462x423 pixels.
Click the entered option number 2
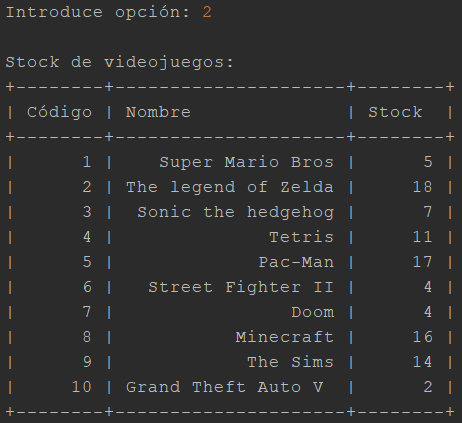click(x=207, y=12)
